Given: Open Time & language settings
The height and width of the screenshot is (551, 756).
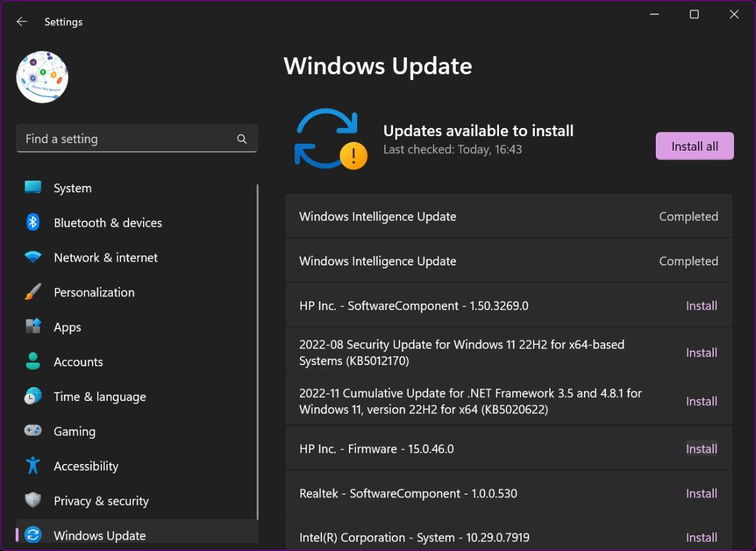Looking at the screenshot, I should tap(33, 396).
